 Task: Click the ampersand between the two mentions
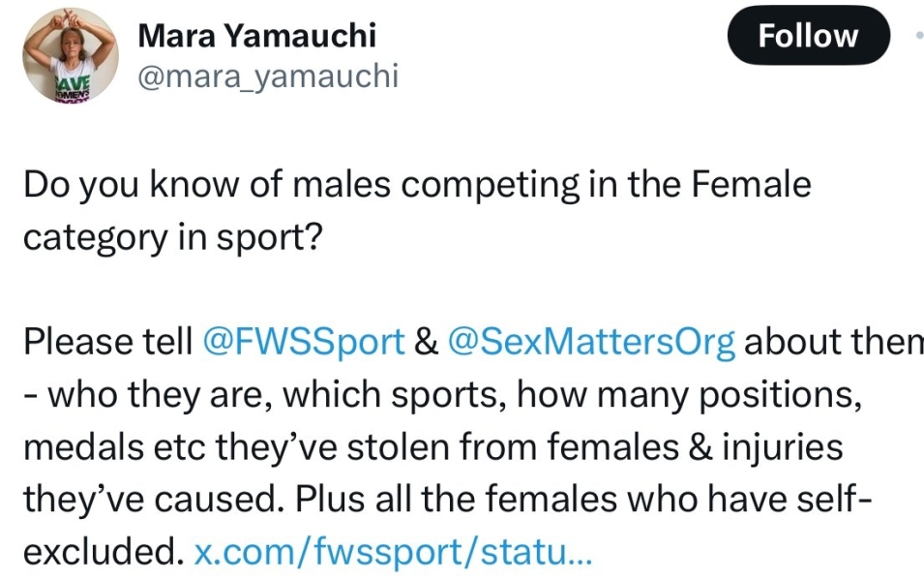click(x=427, y=342)
